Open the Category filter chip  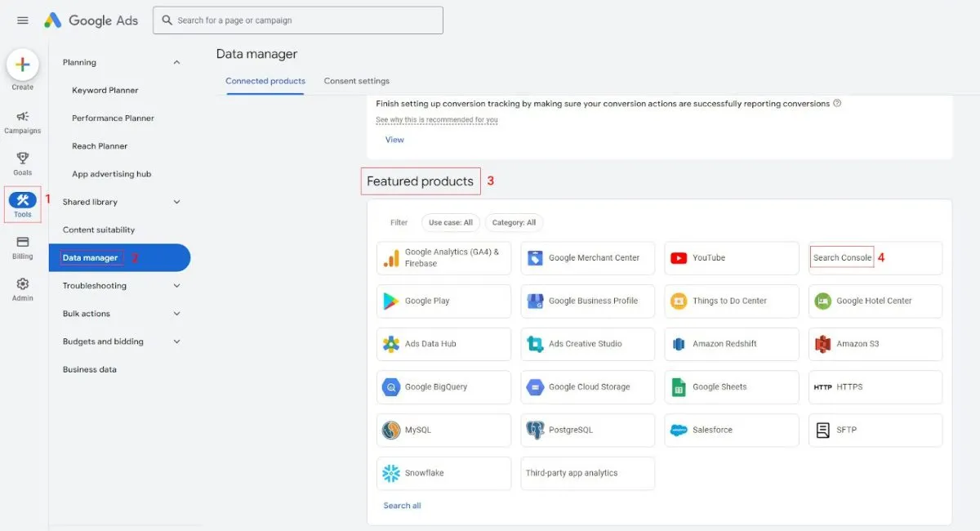point(514,222)
